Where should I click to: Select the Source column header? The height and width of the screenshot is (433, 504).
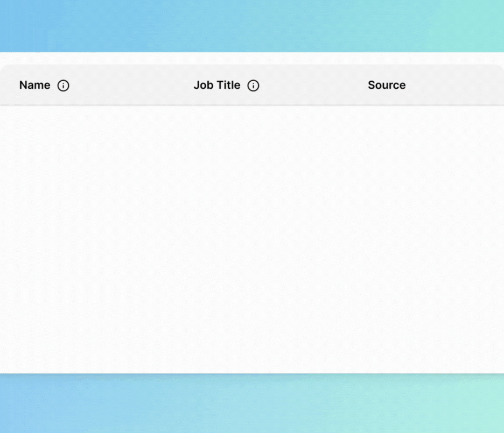coord(387,85)
